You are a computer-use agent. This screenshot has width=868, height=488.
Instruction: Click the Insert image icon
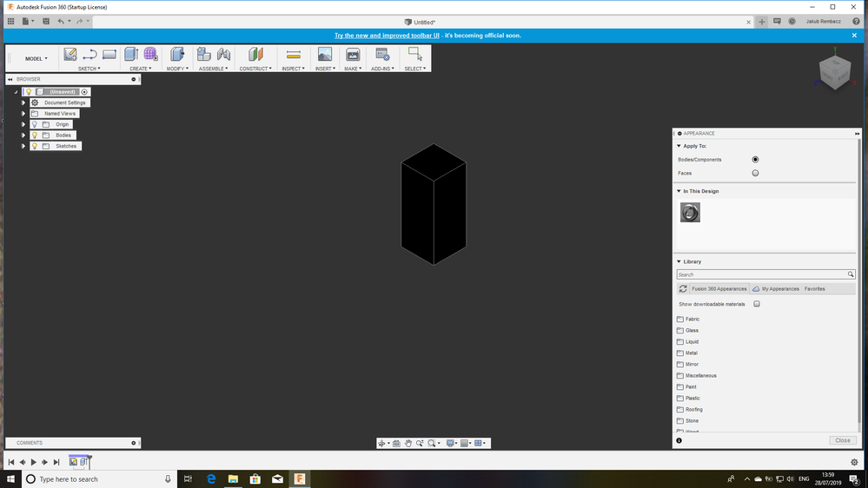click(325, 54)
